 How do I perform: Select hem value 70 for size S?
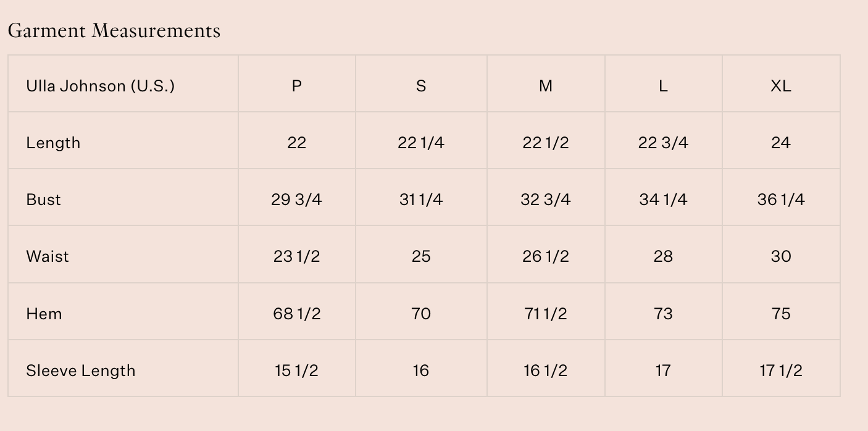(421, 314)
